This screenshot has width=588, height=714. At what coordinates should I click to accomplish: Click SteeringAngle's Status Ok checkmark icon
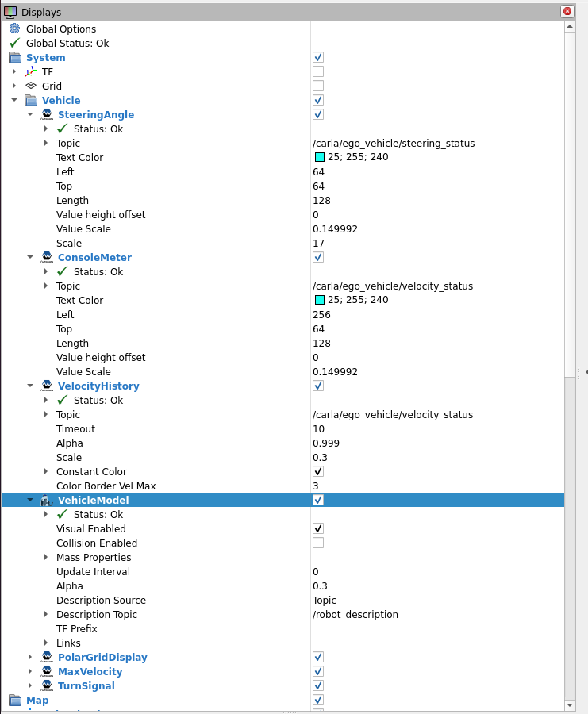click(63, 129)
